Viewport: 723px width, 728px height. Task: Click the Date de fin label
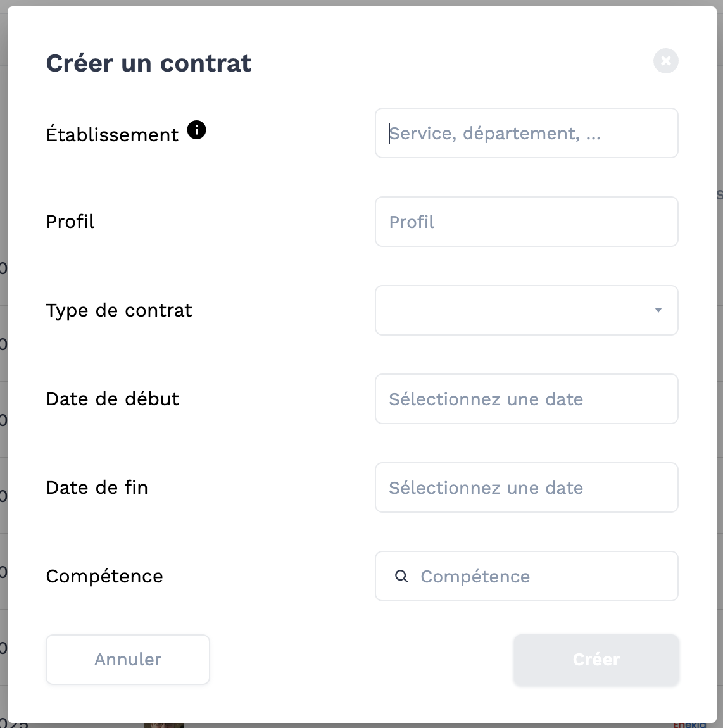tap(97, 487)
